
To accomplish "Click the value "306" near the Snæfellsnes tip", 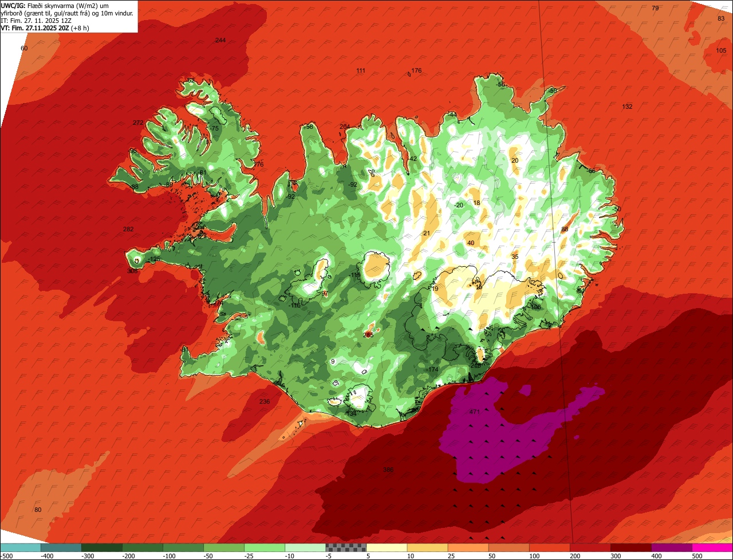I will (x=132, y=271).
